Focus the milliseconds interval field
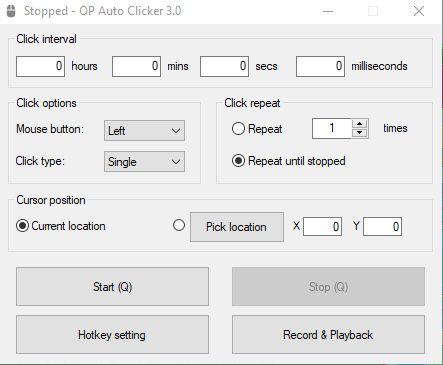This screenshot has width=443, height=365. (320, 66)
